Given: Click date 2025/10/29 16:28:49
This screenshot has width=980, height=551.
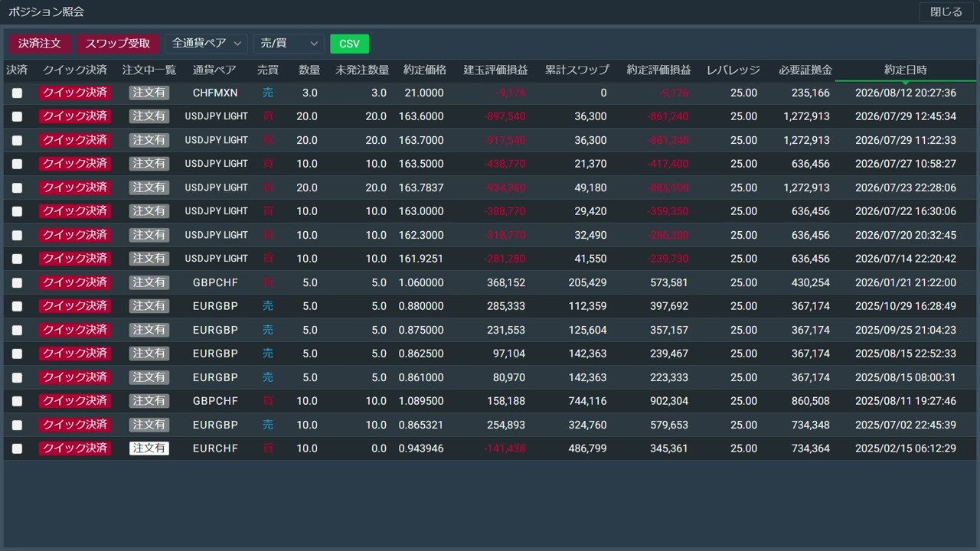Looking at the screenshot, I should tap(906, 306).
